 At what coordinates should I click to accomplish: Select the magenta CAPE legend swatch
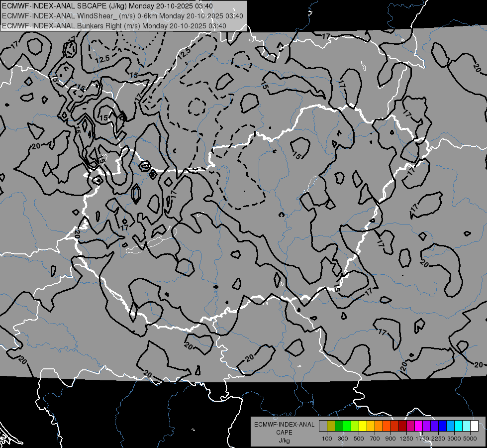pos(419,426)
